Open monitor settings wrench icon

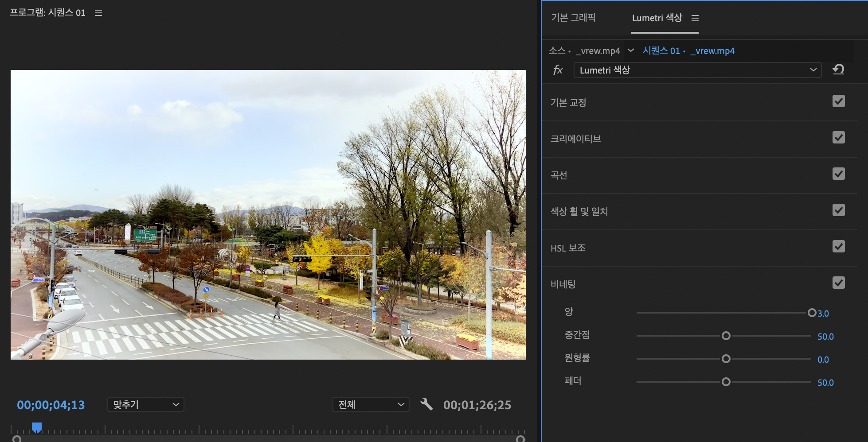pyautogui.click(x=426, y=404)
